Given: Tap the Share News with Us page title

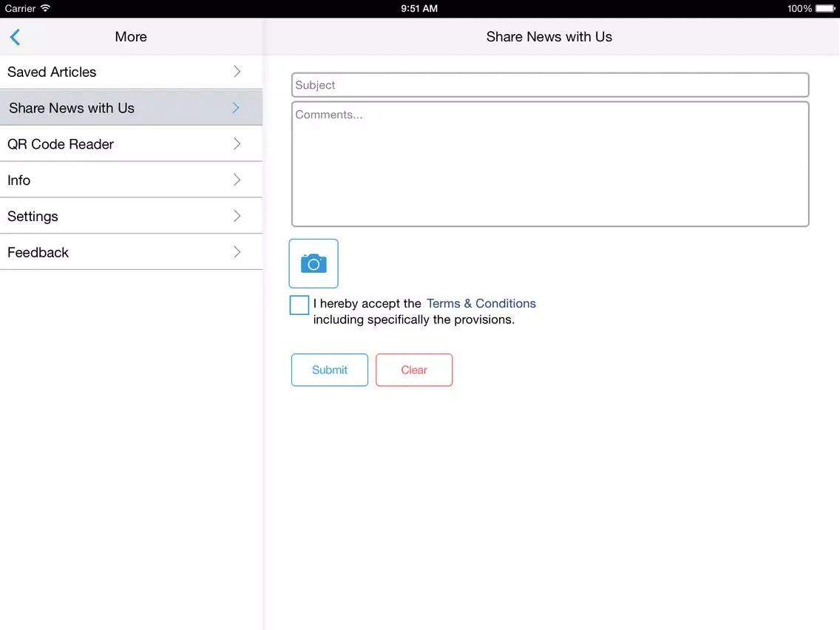Looking at the screenshot, I should tap(549, 36).
